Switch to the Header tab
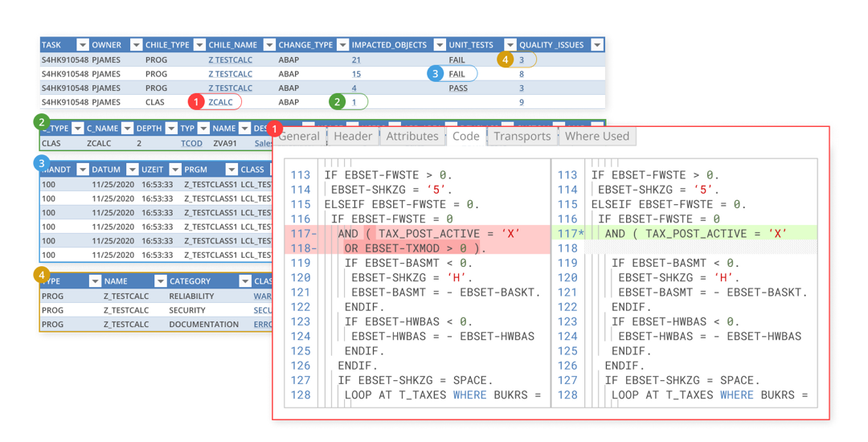This screenshot has height=442, width=868. point(353,137)
